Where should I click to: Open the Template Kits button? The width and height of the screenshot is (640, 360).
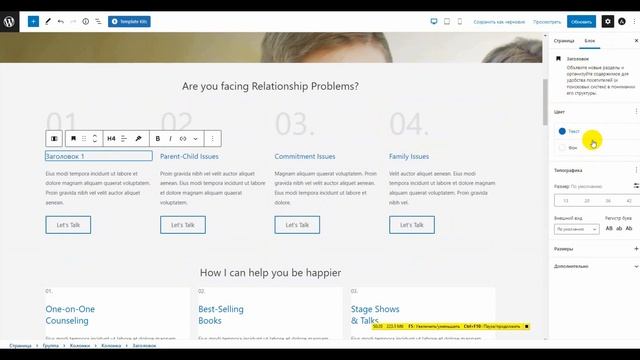(x=129, y=21)
